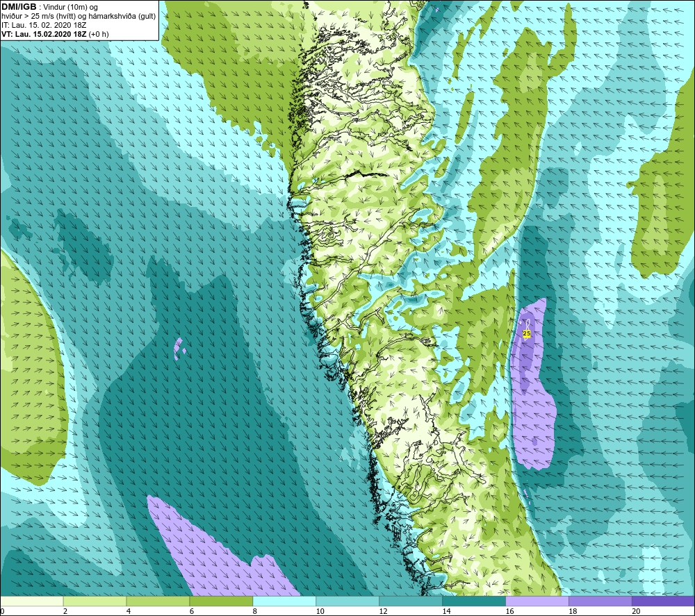The width and height of the screenshot is (695, 616).
Task: Select the 8–10 m/s pale cyan swatch
Action: pyautogui.click(x=284, y=601)
